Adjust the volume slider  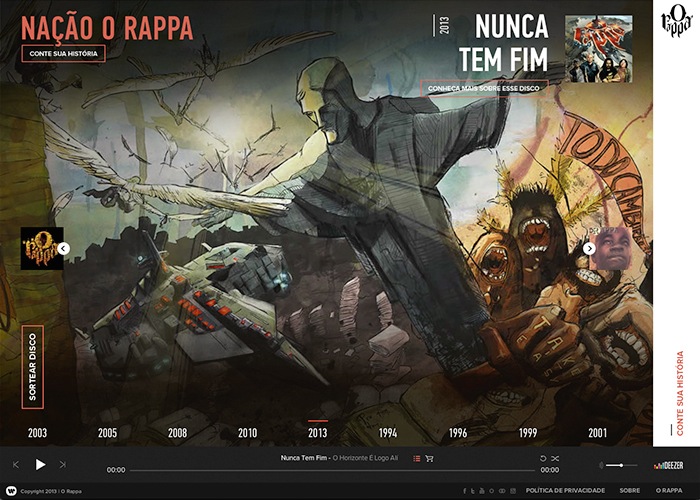tap(621, 465)
